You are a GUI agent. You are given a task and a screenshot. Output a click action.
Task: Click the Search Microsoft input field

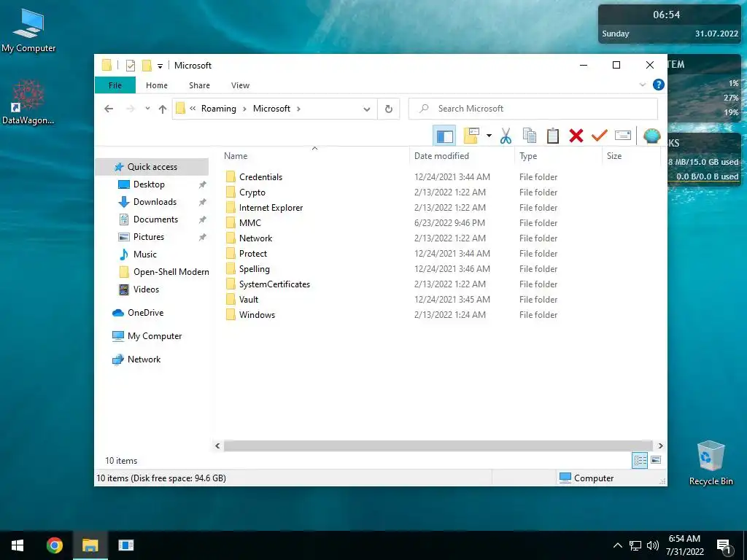pos(533,109)
